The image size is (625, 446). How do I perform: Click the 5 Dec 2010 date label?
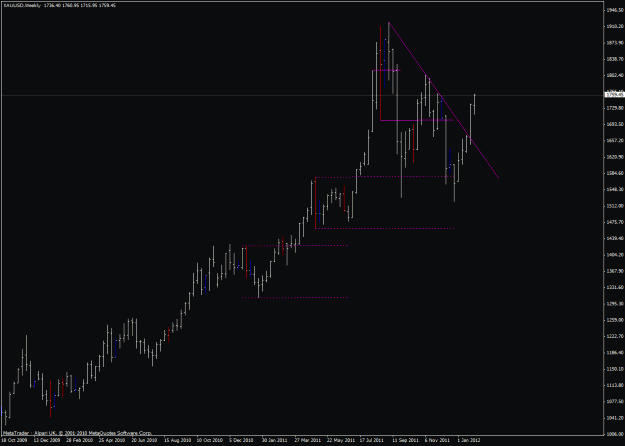click(242, 440)
